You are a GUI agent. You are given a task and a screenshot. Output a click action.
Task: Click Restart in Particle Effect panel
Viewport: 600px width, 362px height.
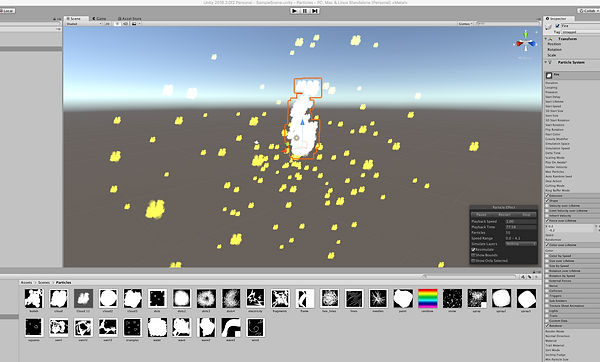pyautogui.click(x=504, y=215)
